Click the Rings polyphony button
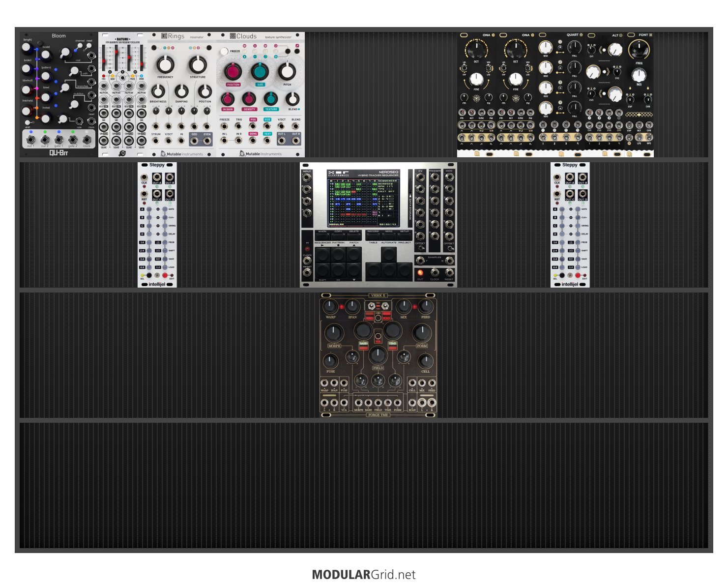The height and width of the screenshot is (585, 728). [x=154, y=48]
